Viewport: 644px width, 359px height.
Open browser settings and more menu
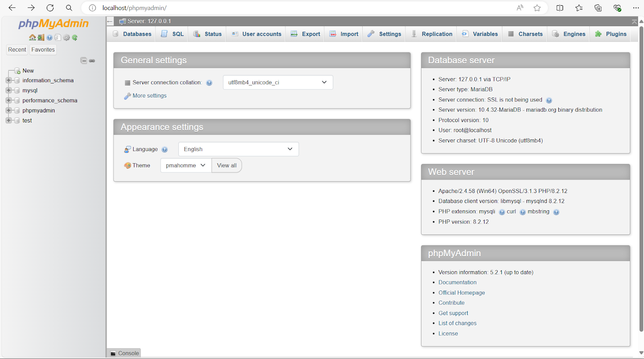click(636, 8)
